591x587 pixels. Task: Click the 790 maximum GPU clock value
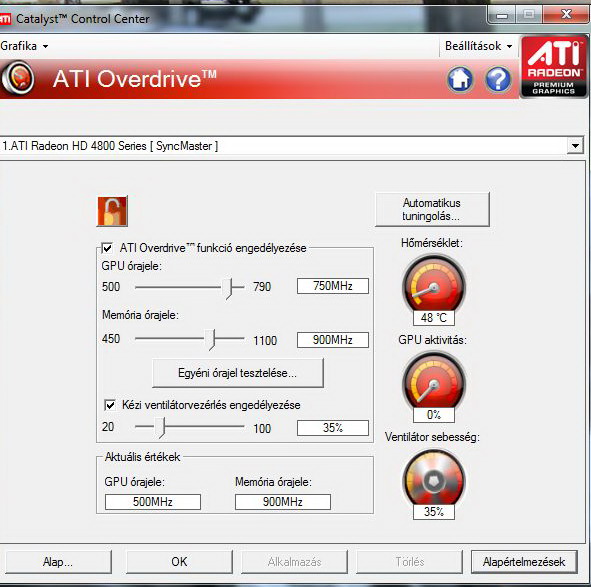tap(262, 287)
